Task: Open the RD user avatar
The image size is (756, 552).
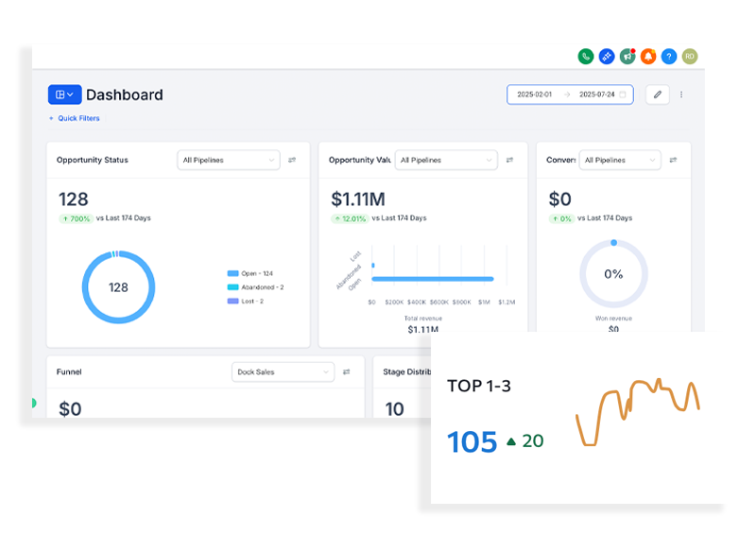Action: click(x=690, y=57)
